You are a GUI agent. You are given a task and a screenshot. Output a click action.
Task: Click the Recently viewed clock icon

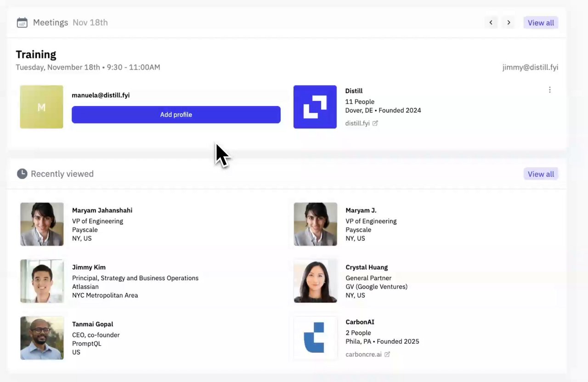tap(22, 174)
